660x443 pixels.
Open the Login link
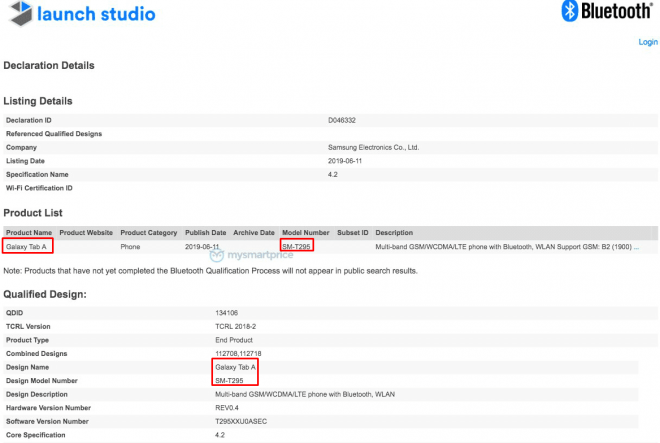pyautogui.click(x=648, y=42)
